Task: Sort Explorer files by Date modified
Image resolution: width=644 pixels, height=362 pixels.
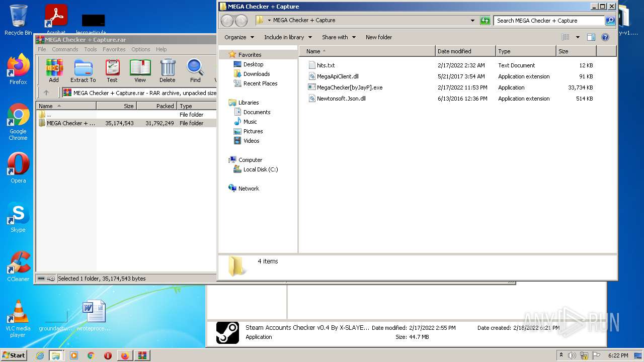Action: (x=465, y=51)
